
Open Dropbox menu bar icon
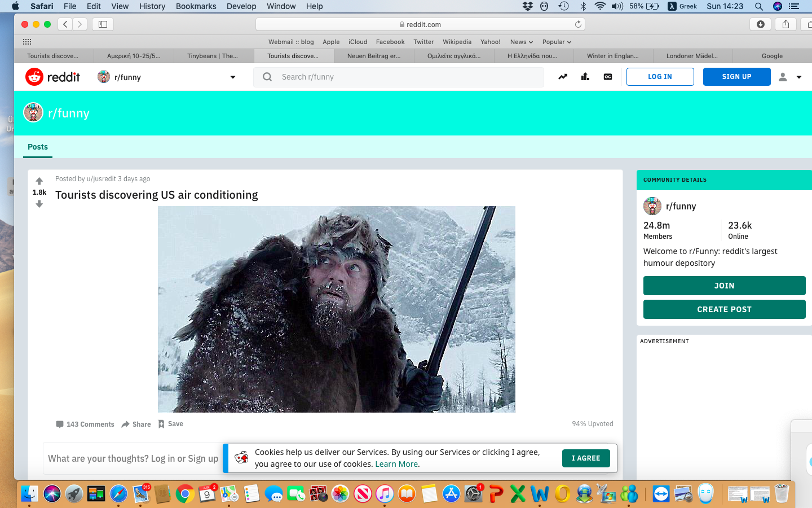tap(528, 6)
